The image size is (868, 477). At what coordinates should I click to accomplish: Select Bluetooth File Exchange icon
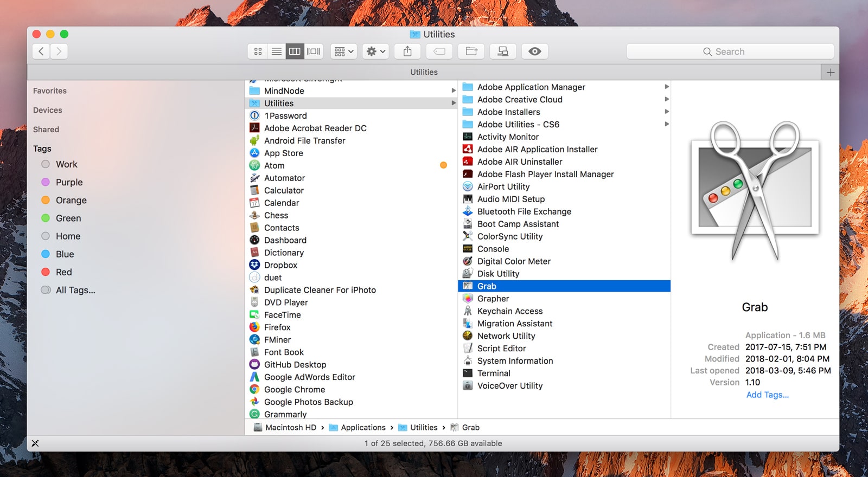click(468, 211)
